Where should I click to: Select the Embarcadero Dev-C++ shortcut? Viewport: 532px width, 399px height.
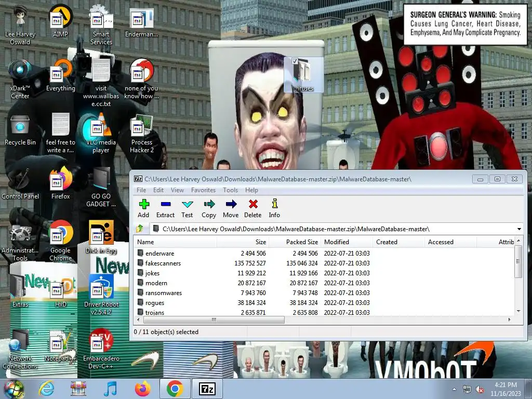click(101, 350)
